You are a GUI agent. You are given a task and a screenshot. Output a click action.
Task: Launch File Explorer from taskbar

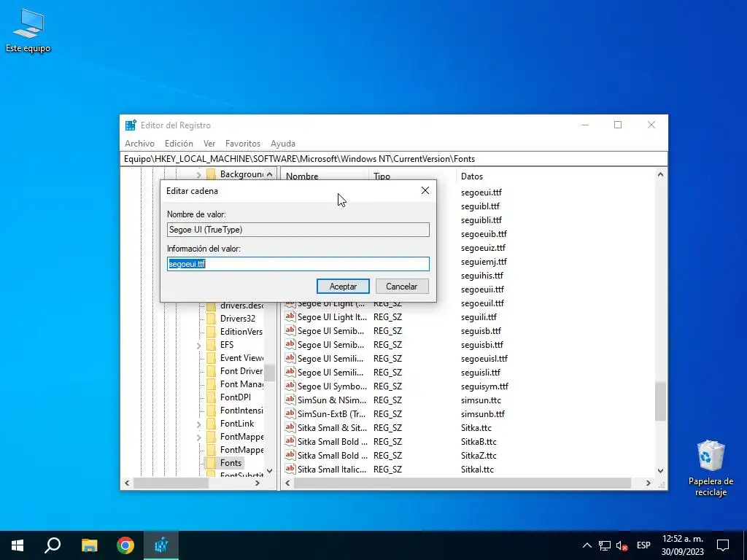89,545
